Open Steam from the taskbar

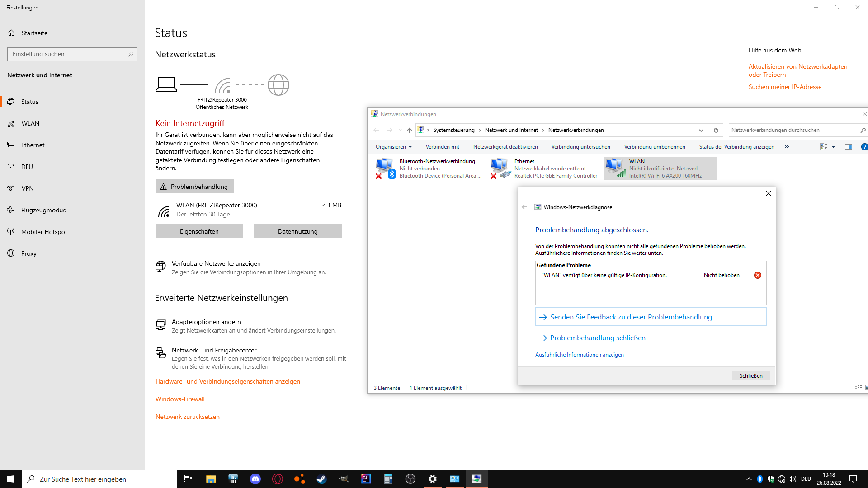click(x=321, y=479)
